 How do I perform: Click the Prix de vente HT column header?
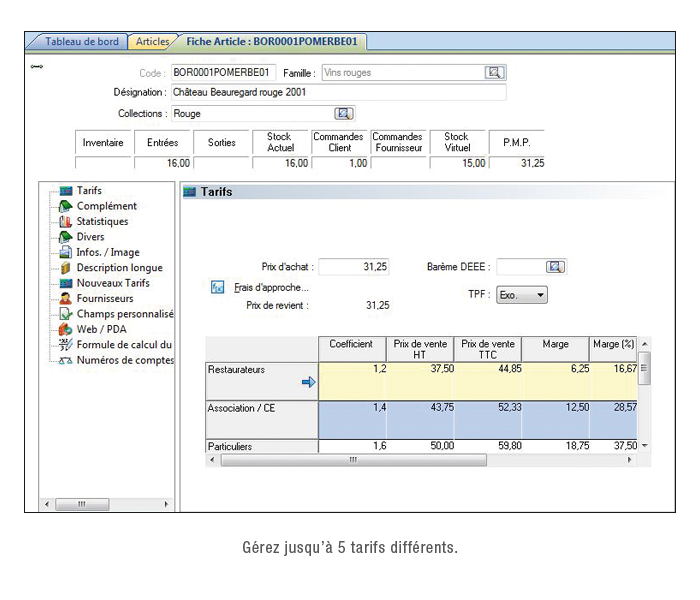(419, 349)
